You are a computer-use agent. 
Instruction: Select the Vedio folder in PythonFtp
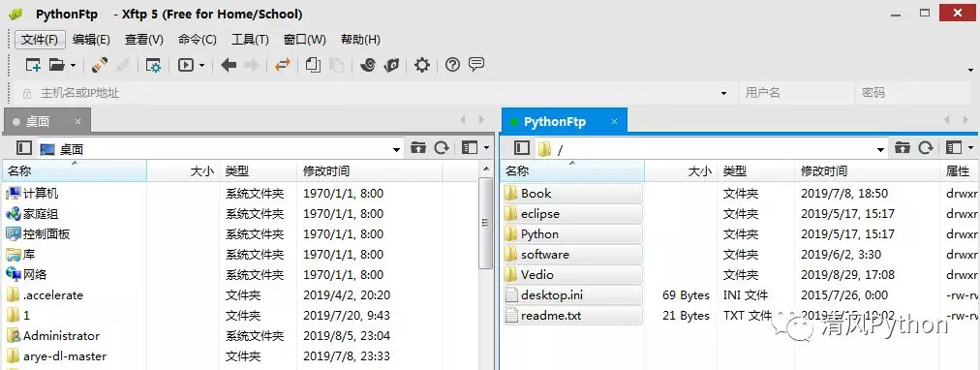573,274
